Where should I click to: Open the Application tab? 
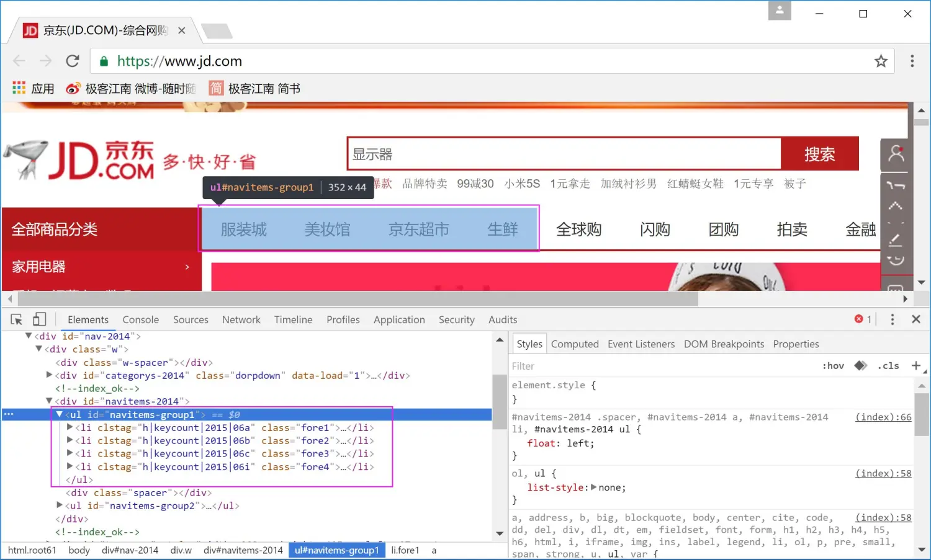coord(399,319)
